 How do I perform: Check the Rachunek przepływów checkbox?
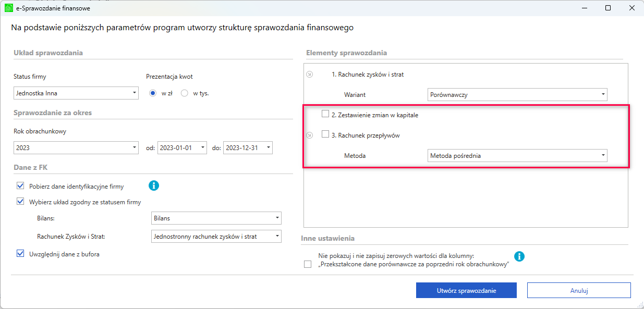(325, 134)
